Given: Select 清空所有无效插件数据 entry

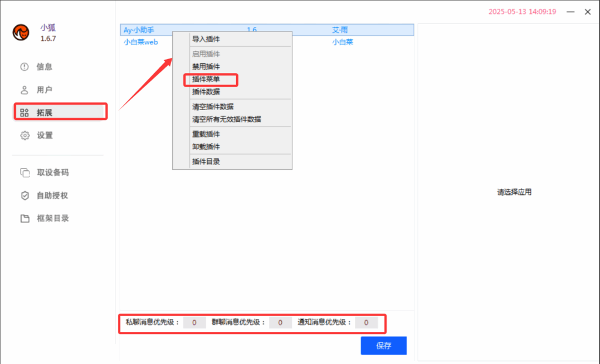Looking at the screenshot, I should pyautogui.click(x=227, y=119).
